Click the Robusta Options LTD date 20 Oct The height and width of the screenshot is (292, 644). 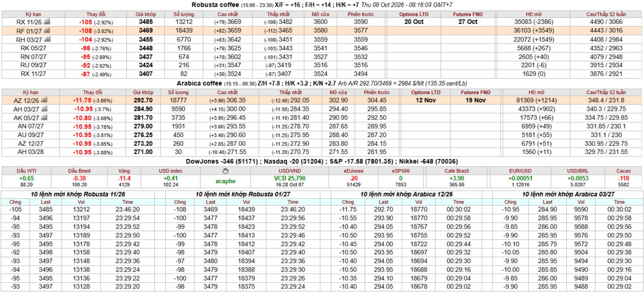(x=414, y=22)
